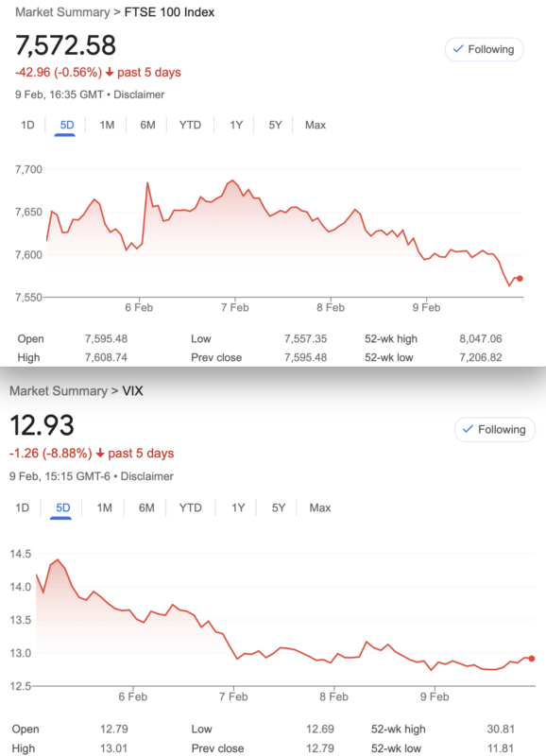Select the 1M tab on FTSE chart
The height and width of the screenshot is (756, 546).
(107, 125)
